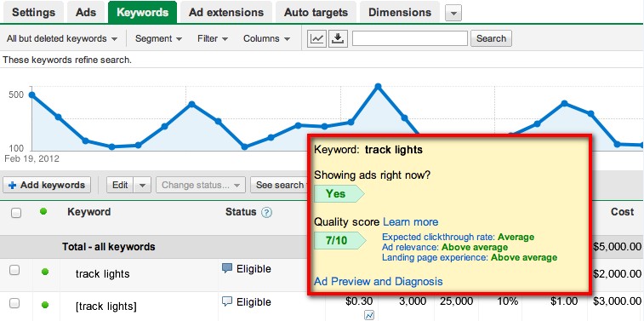Click the Cost column header

(622, 212)
